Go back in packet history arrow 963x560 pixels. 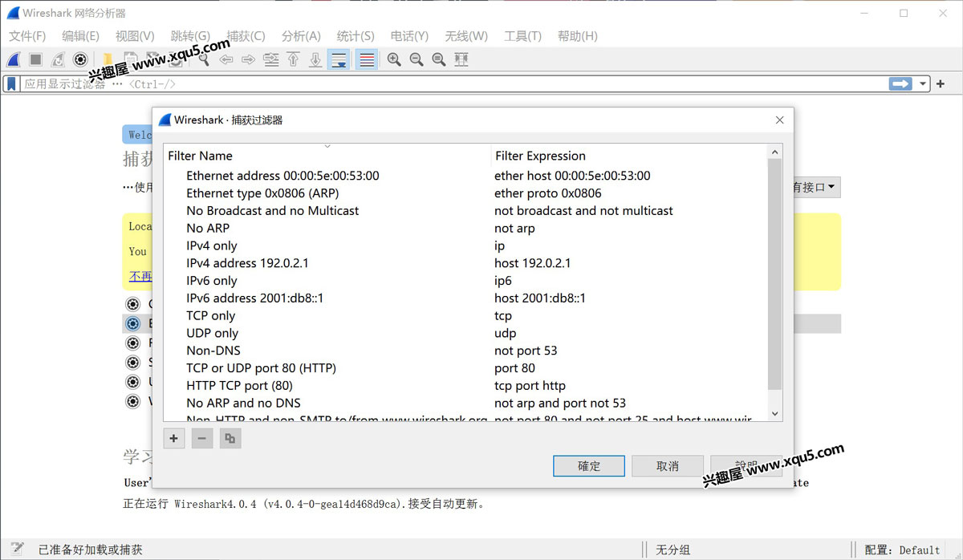(x=226, y=59)
